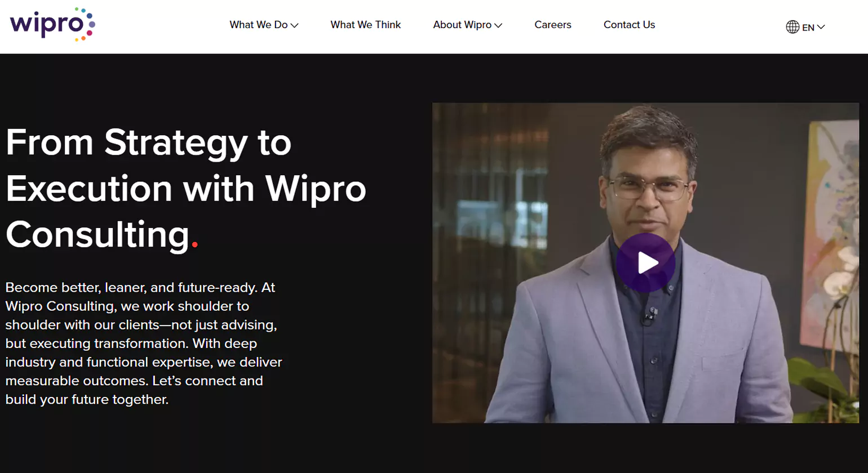Image resolution: width=868 pixels, height=473 pixels.
Task: Open the About Wipro menu label
Action: [462, 25]
